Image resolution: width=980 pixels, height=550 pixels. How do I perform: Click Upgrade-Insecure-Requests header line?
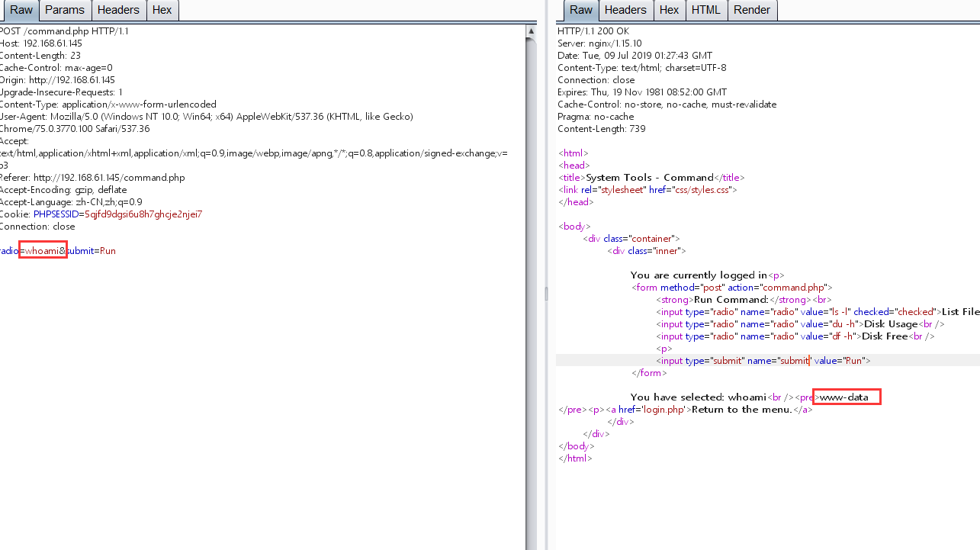pos(61,92)
